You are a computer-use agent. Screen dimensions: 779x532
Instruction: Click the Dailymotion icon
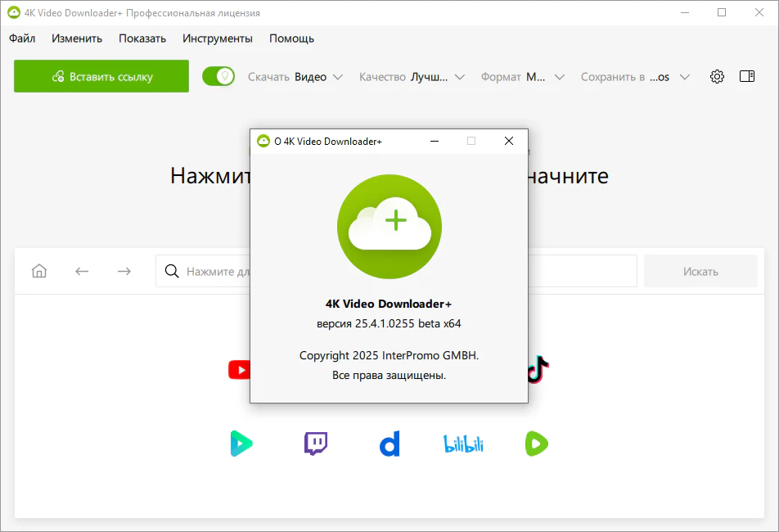(x=389, y=443)
